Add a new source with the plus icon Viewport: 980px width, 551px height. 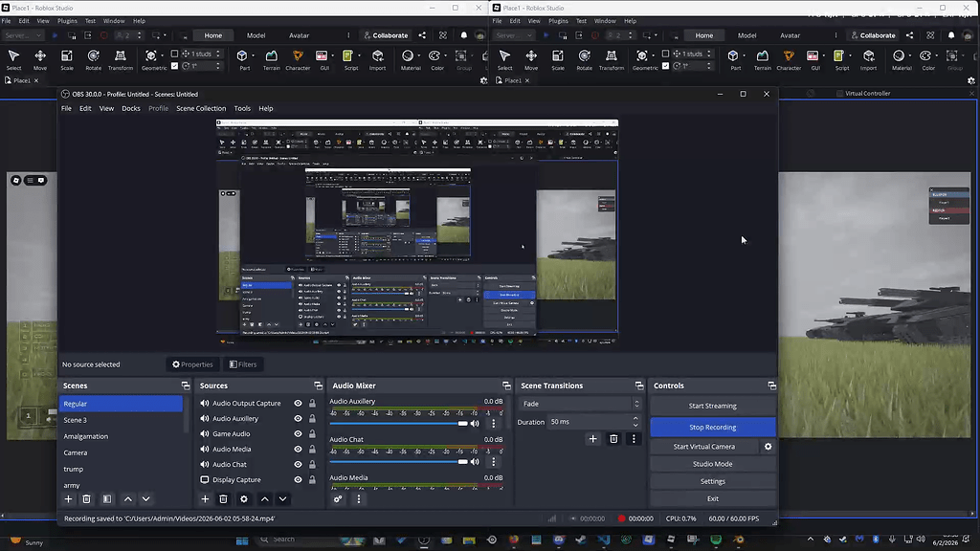click(x=205, y=499)
